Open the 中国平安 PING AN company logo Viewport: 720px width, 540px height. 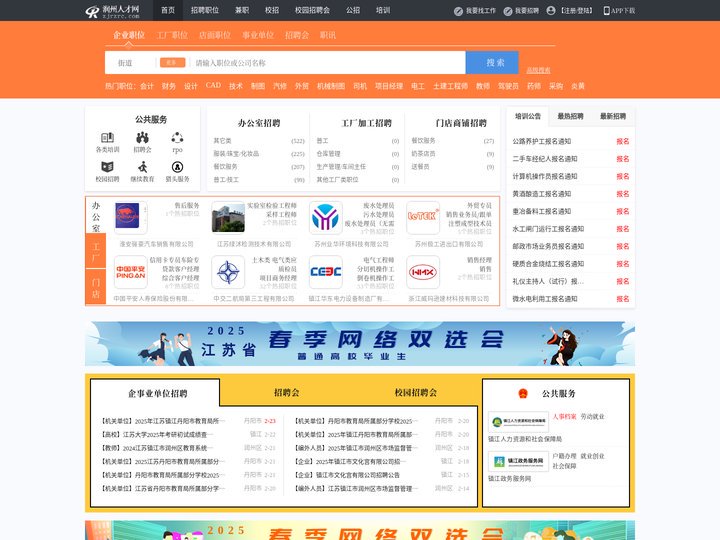point(130,272)
